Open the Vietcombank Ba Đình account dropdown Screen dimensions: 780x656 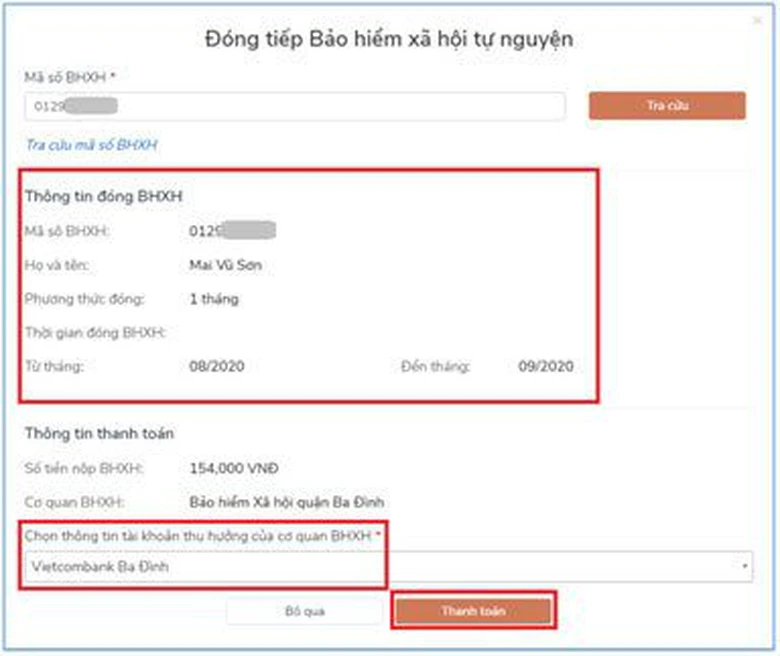coord(385,567)
